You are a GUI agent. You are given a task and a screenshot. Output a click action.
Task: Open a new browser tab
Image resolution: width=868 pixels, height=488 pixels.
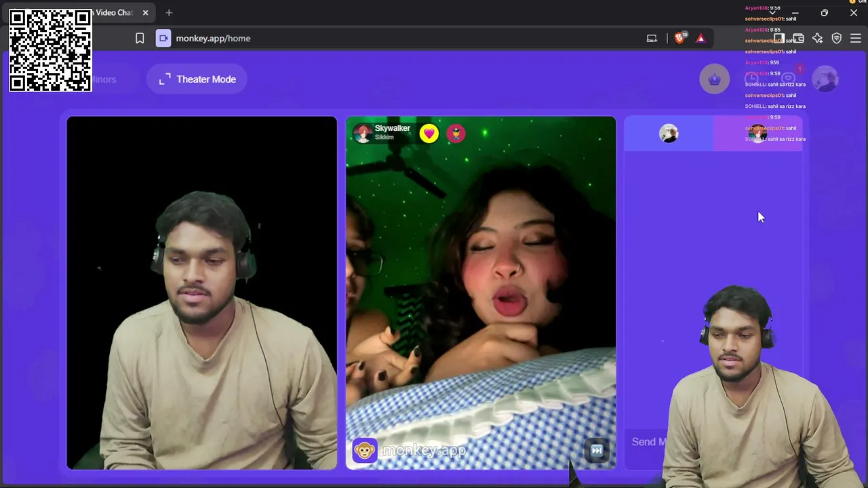coord(169,13)
